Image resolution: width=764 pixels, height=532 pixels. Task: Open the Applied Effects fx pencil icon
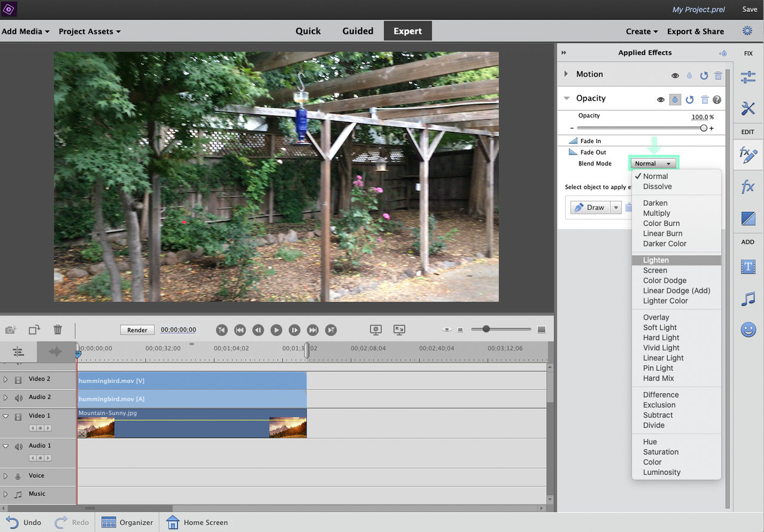pyautogui.click(x=748, y=154)
